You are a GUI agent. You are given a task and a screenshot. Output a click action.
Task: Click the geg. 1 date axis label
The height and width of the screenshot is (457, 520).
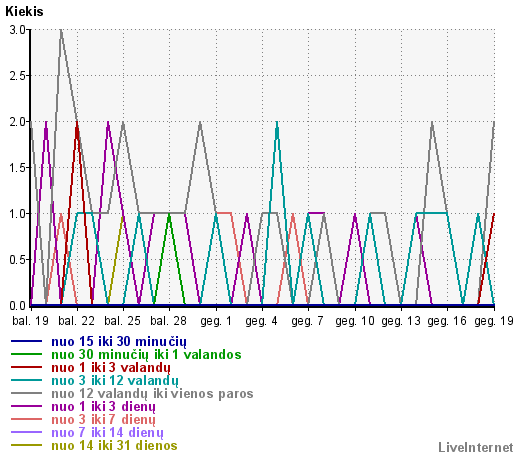(x=216, y=321)
